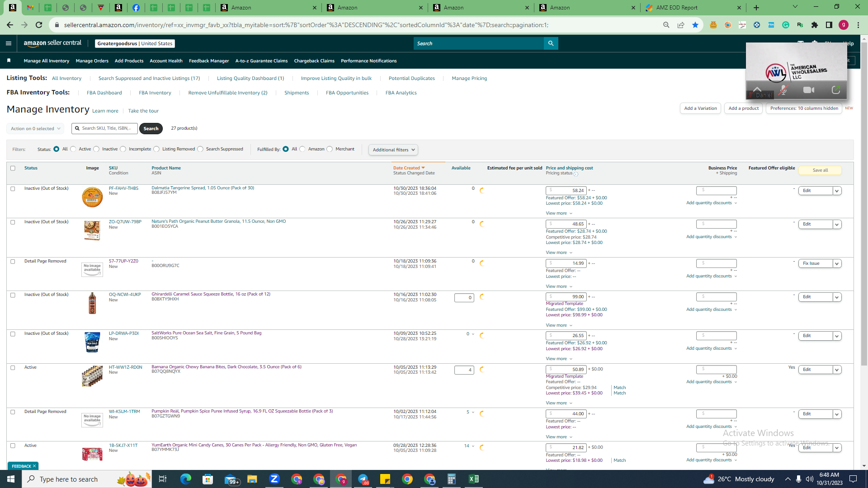Click the yellow Save all button

click(820, 170)
